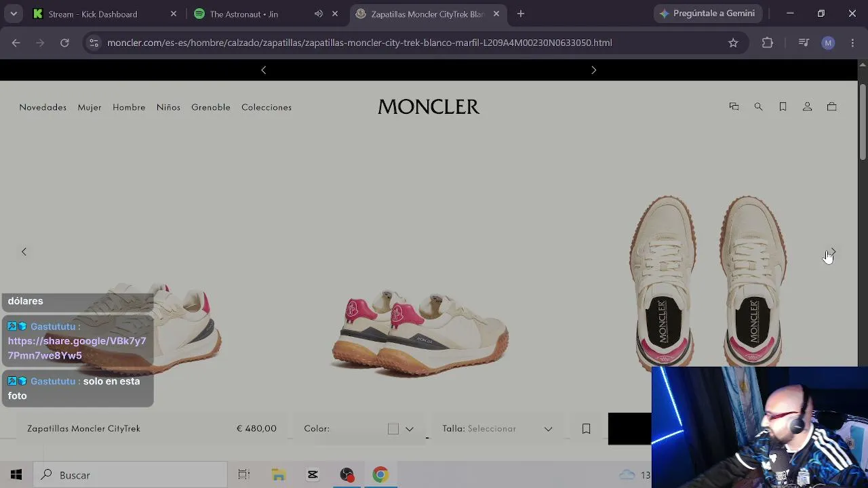This screenshot has width=868, height=488.
Task: Switch to Google Chrome on the taskbar
Action: point(380,475)
